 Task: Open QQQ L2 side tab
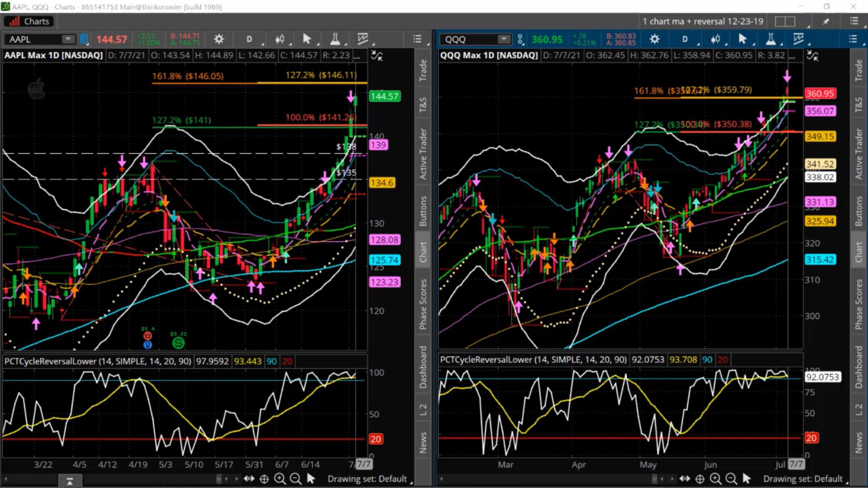click(x=858, y=409)
